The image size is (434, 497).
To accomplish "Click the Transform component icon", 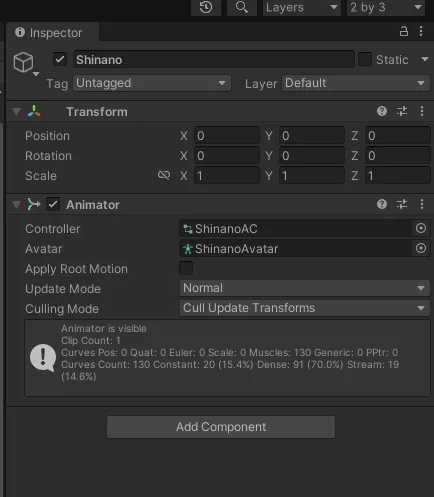I will [x=34, y=111].
